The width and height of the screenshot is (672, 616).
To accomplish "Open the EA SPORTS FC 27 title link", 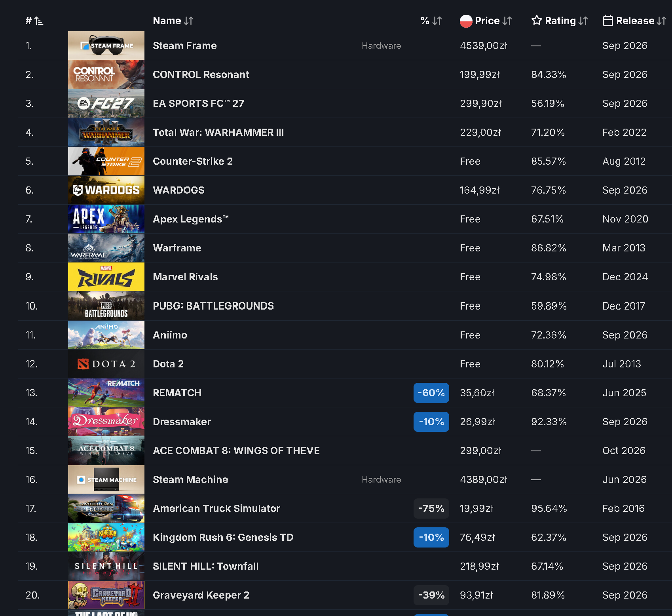I will pos(199,103).
